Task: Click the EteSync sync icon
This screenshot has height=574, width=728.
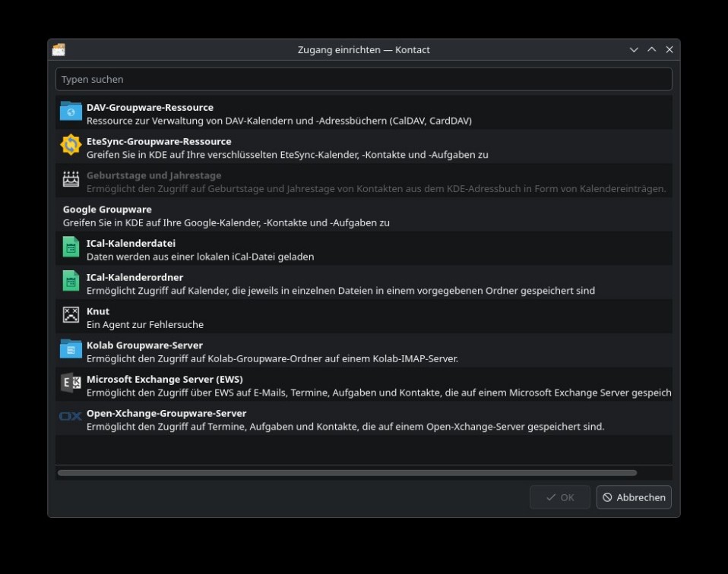Action: [x=71, y=145]
